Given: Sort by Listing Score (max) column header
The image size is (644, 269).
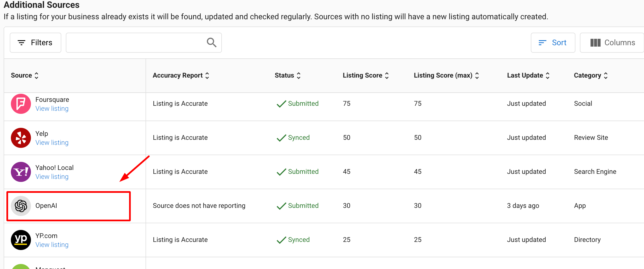Looking at the screenshot, I should pos(446,75).
